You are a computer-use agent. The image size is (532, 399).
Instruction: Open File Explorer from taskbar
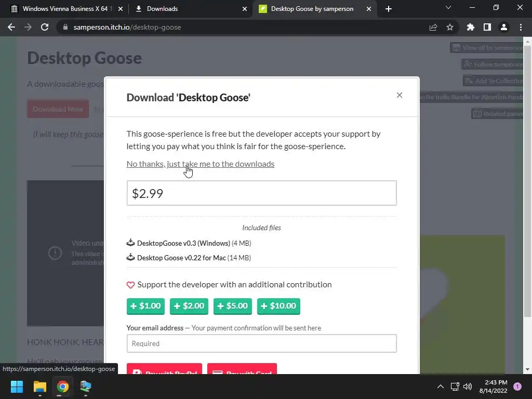39,387
